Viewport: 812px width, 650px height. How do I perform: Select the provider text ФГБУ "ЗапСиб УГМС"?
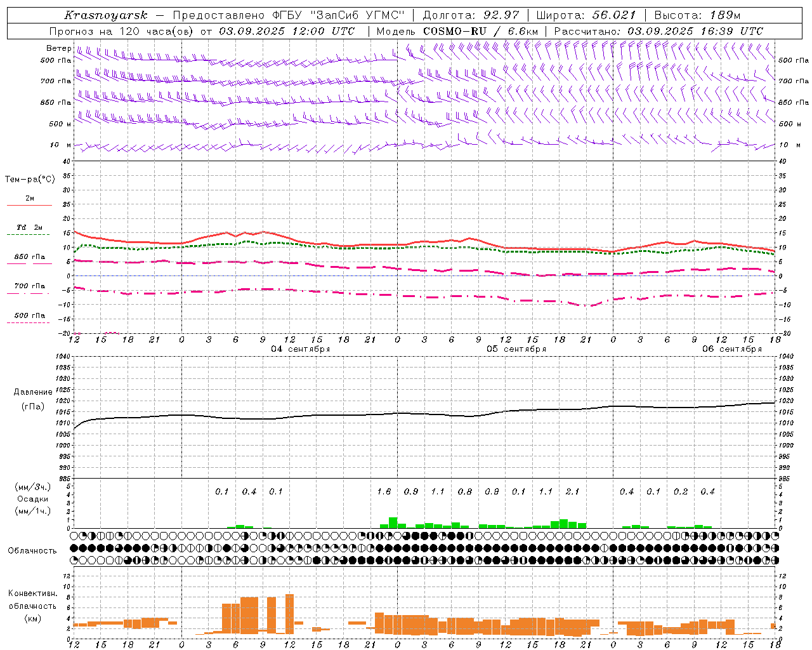point(337,15)
